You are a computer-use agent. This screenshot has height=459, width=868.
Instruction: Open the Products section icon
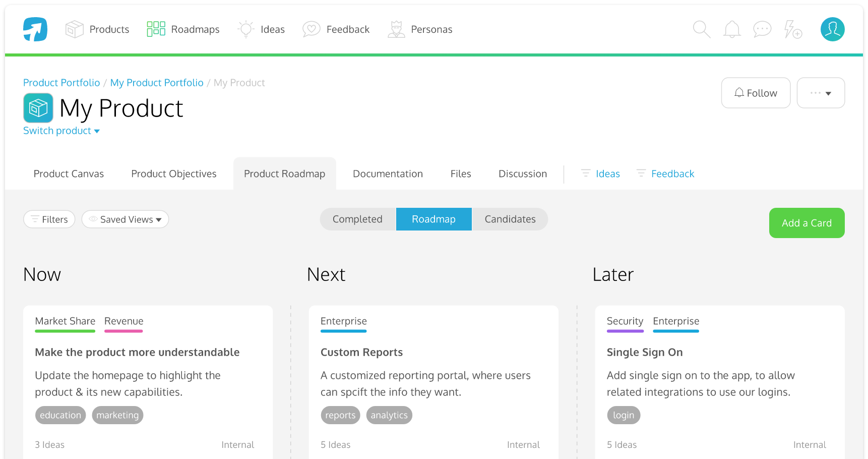(x=75, y=29)
